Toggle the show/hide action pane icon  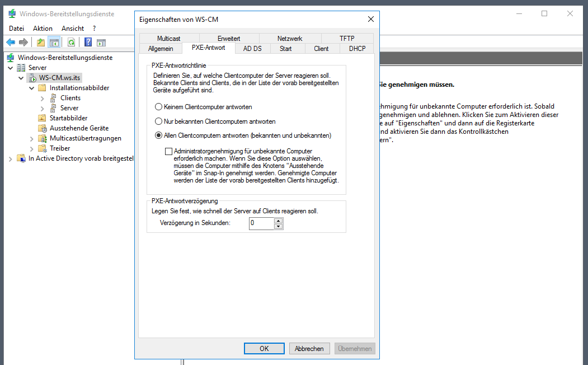pos(101,43)
